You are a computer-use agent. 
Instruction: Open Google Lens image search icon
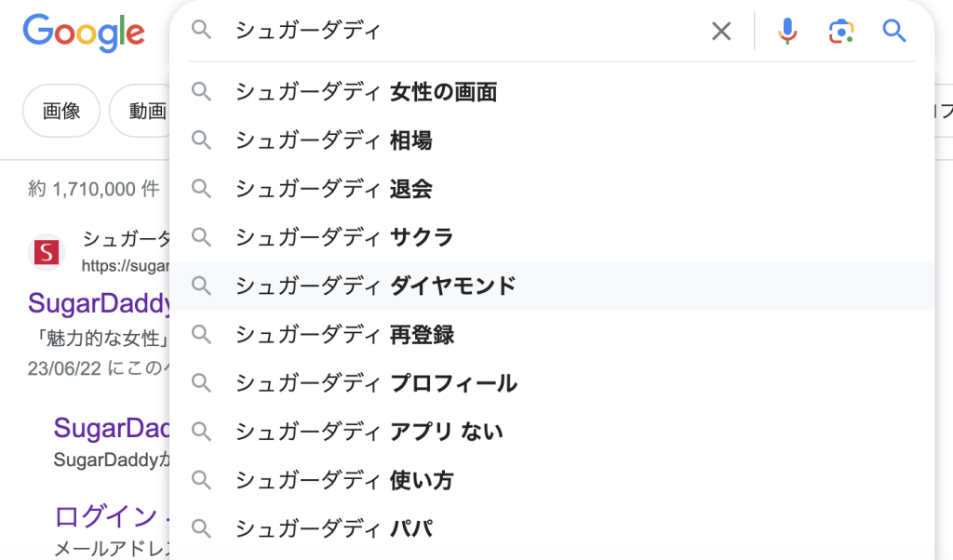click(x=840, y=32)
